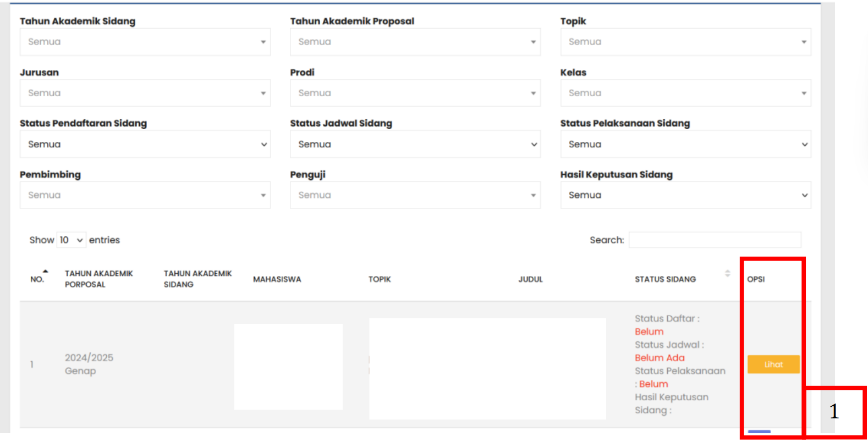Click the yellow Lihat button
868x442 pixels.
pyautogui.click(x=773, y=364)
